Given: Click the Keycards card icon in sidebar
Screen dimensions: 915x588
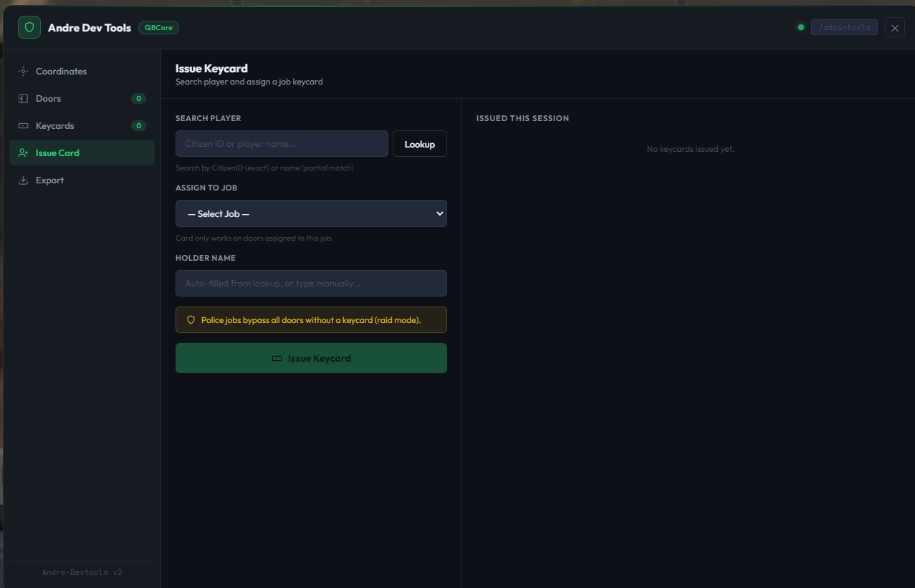Looking at the screenshot, I should pyautogui.click(x=23, y=126).
